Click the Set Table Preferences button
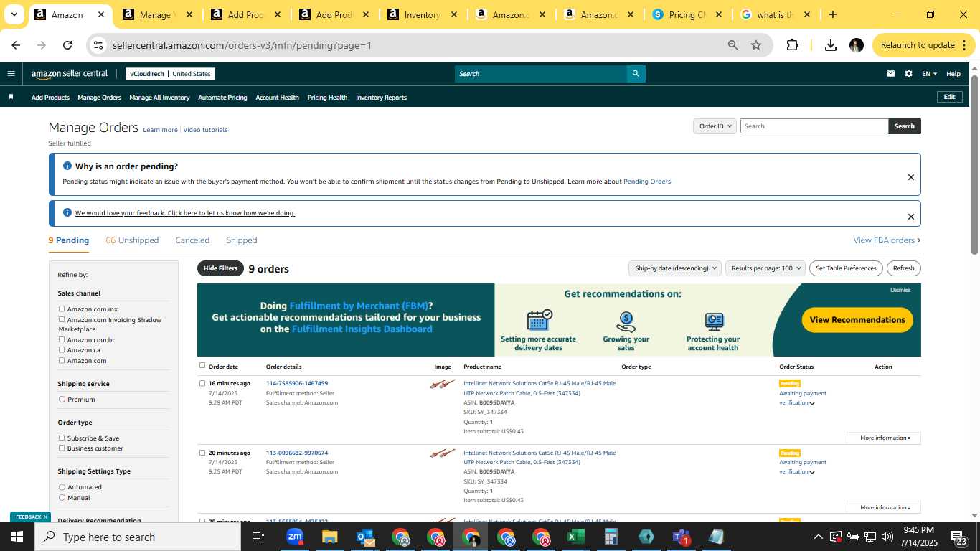The height and width of the screenshot is (551, 980). click(844, 268)
